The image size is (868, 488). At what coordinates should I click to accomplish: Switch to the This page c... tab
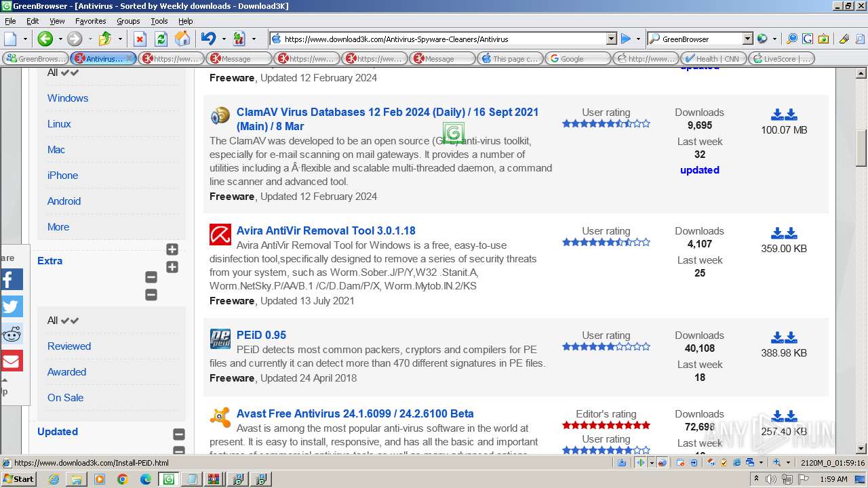[510, 58]
